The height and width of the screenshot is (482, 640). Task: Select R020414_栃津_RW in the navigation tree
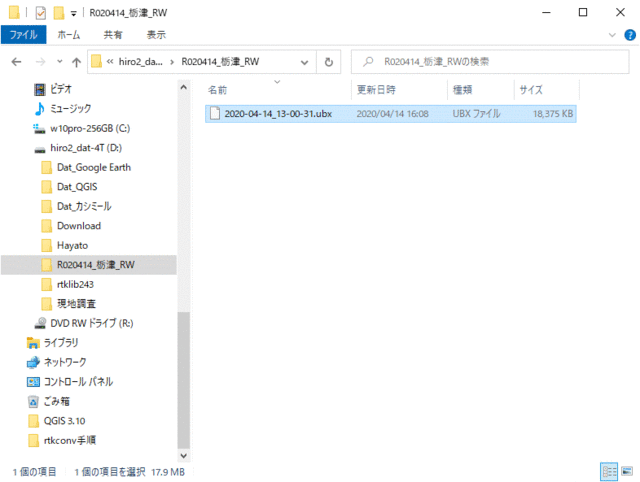tap(89, 265)
